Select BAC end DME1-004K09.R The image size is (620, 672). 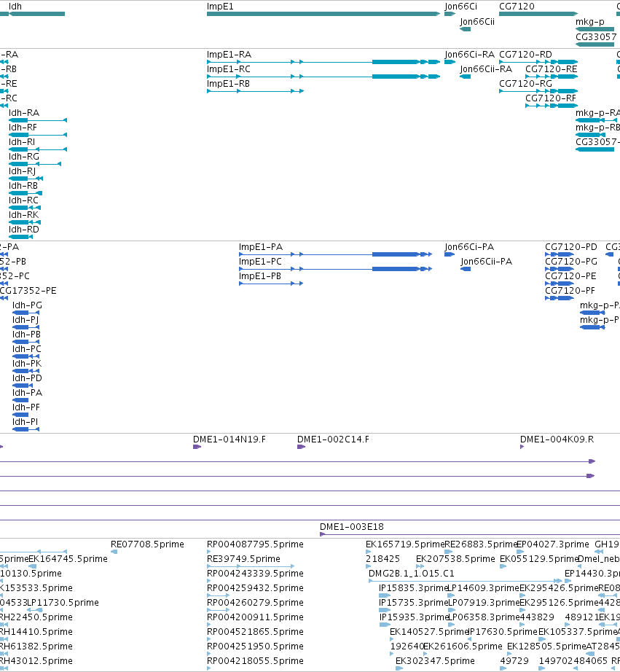(522, 447)
